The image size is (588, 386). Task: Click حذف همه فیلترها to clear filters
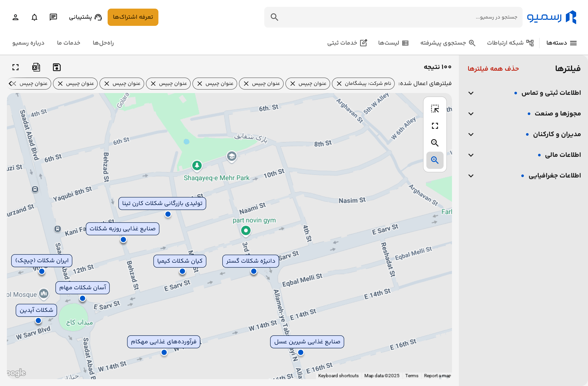point(493,68)
